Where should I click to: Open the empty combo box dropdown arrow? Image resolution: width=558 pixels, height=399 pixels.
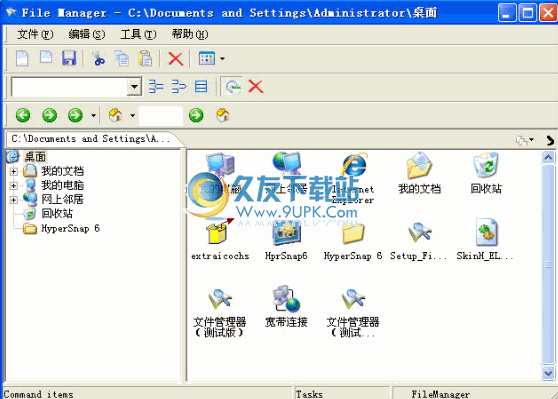point(134,86)
